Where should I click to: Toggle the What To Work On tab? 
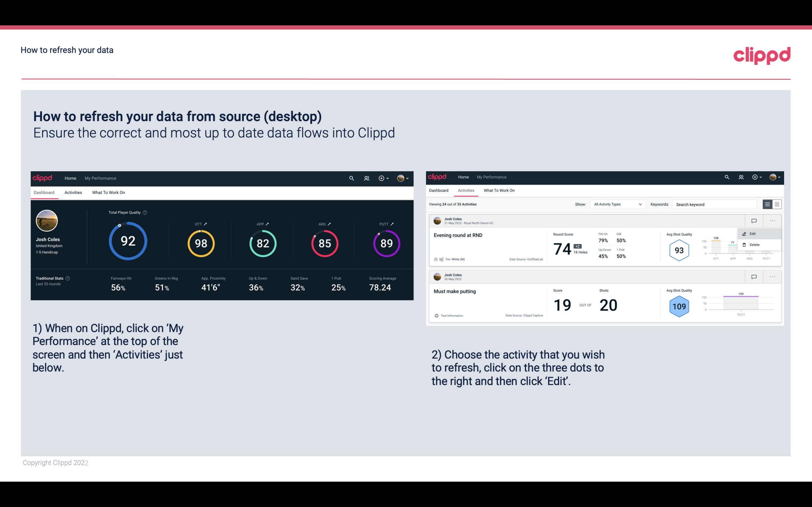(108, 192)
